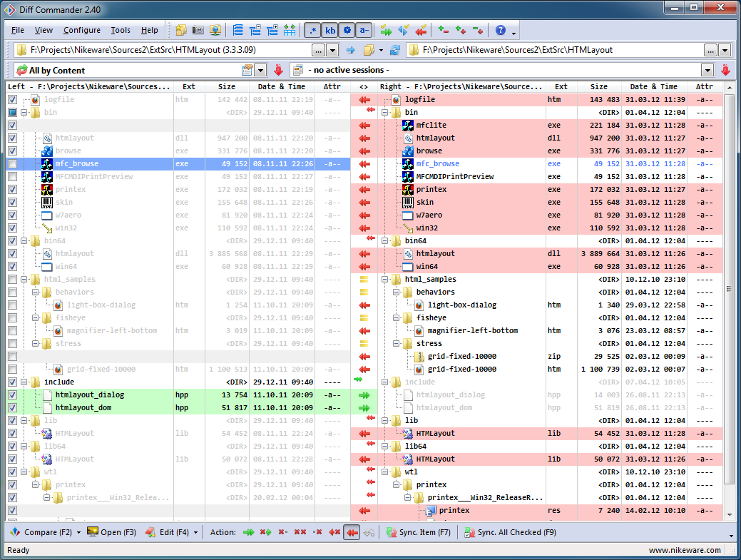Select the copy right green arrow action
Screen dimensions: 741x560
pyautogui.click(x=249, y=533)
